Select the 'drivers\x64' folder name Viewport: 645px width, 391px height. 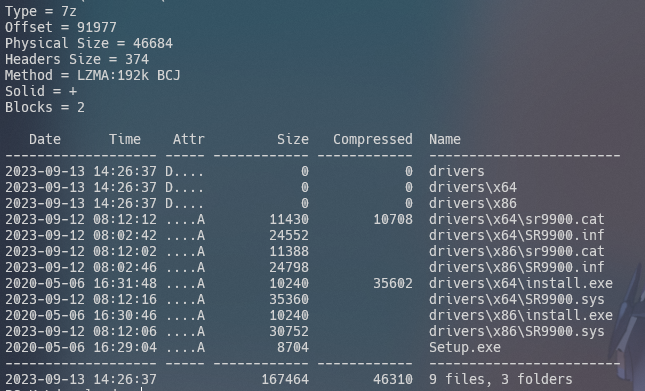[x=473, y=187]
